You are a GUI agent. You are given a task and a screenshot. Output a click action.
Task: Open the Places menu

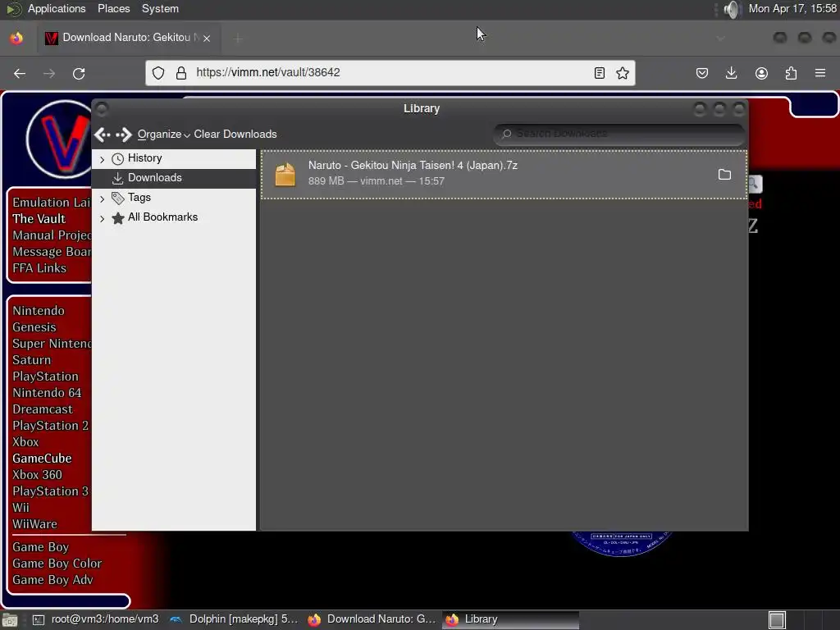tap(113, 8)
